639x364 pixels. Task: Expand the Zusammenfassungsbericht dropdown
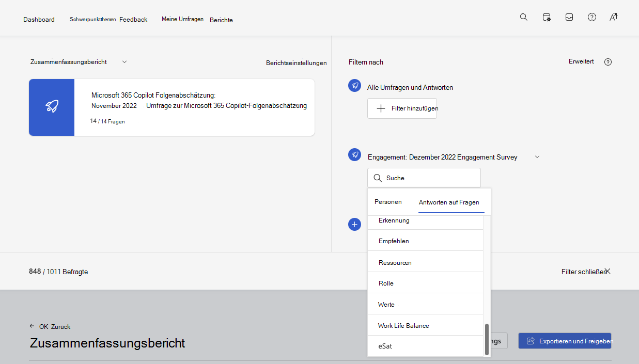(124, 62)
